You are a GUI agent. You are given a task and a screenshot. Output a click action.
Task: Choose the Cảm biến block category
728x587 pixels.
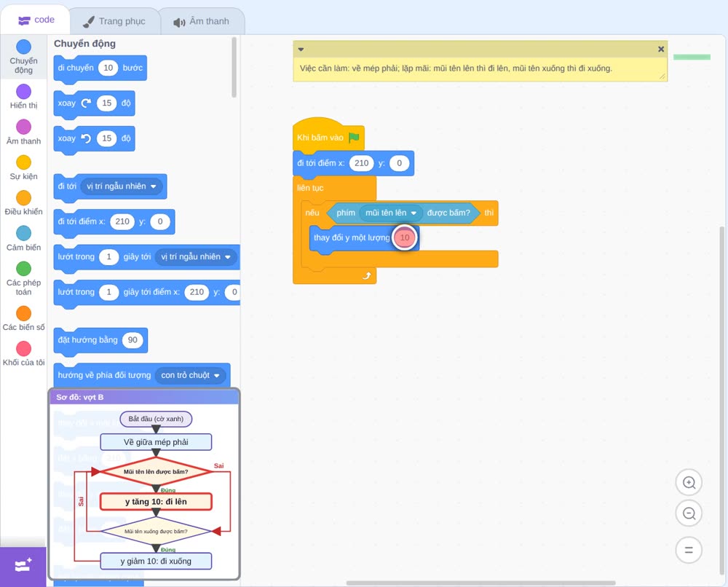[23, 239]
